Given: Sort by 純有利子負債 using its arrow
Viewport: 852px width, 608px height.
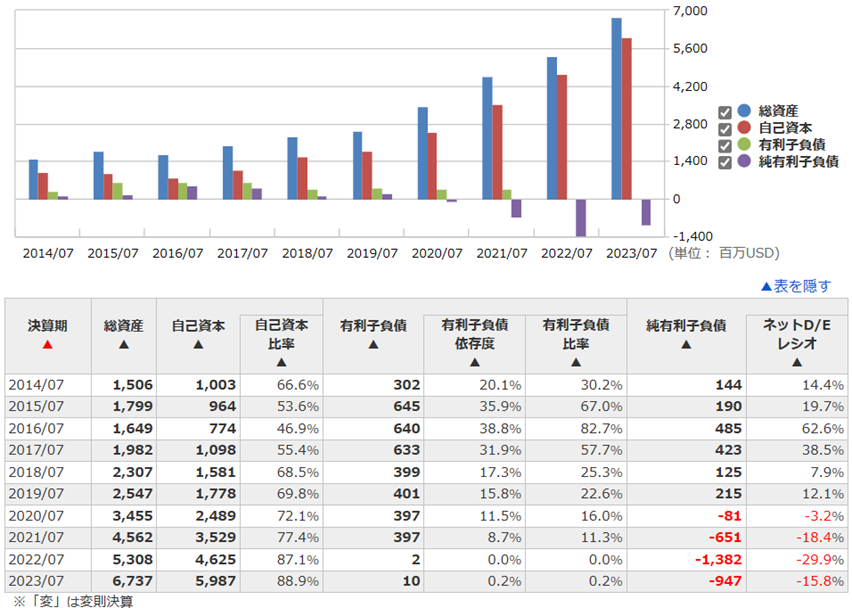Looking at the screenshot, I should (x=685, y=345).
